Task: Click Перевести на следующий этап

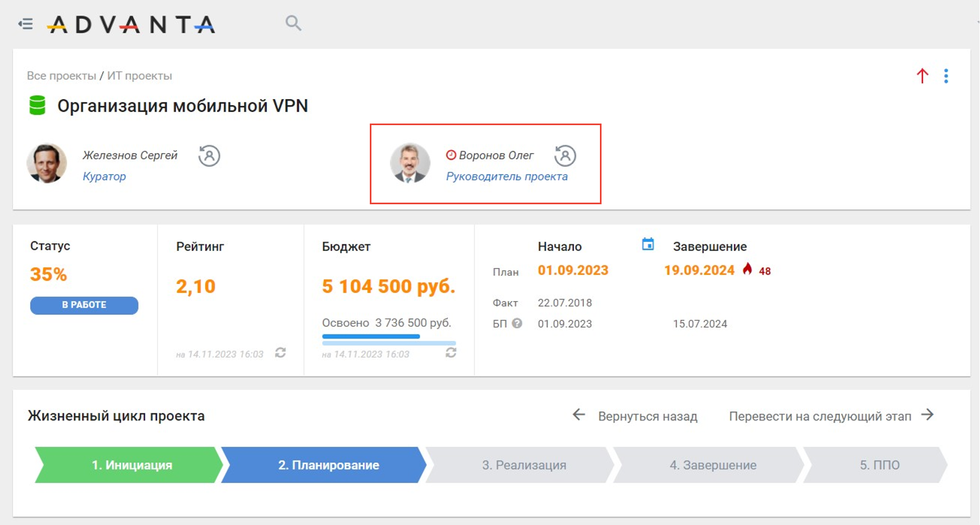Action: (x=831, y=416)
